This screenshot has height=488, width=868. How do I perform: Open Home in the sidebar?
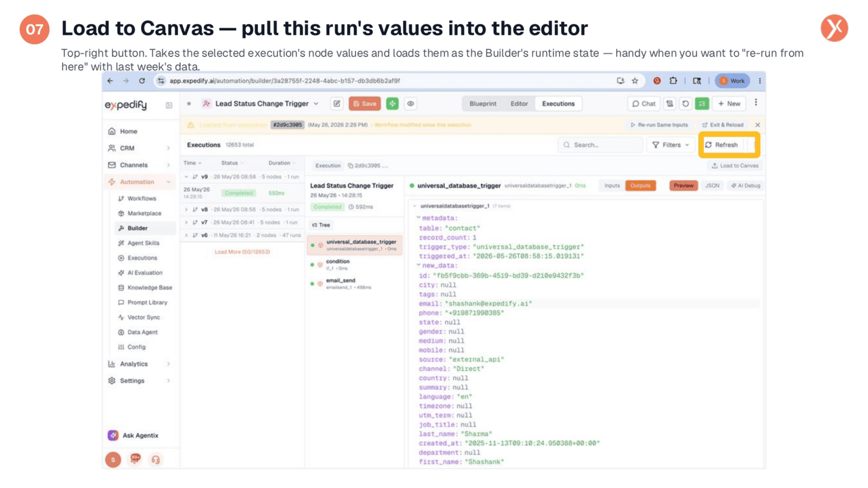129,131
